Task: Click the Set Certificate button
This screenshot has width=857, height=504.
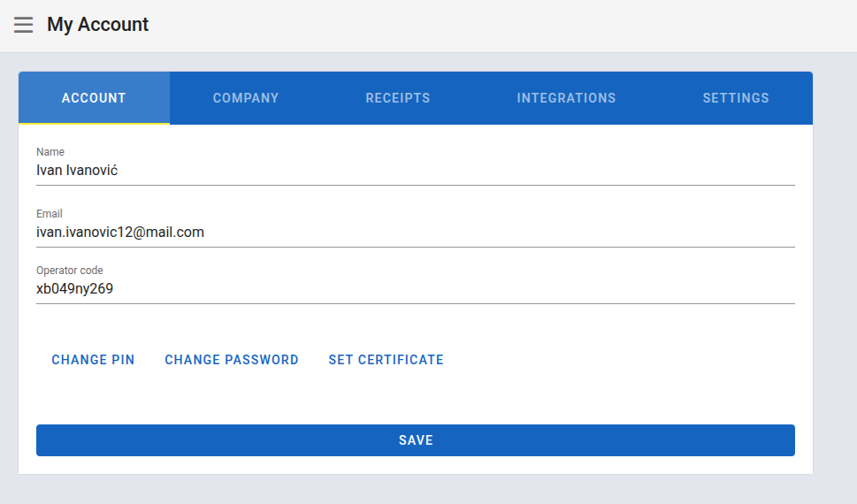Action: [x=386, y=360]
